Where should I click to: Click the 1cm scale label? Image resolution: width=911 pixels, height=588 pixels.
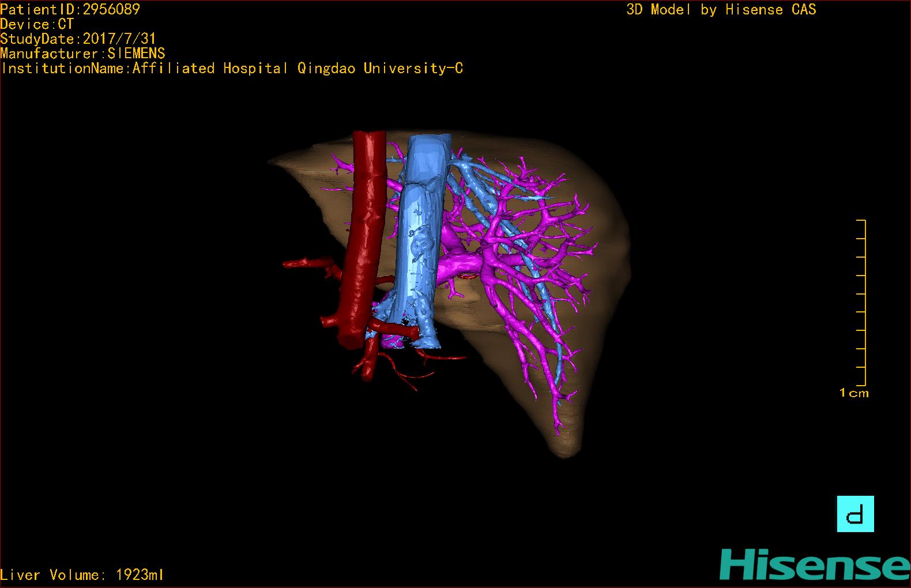pos(854,393)
